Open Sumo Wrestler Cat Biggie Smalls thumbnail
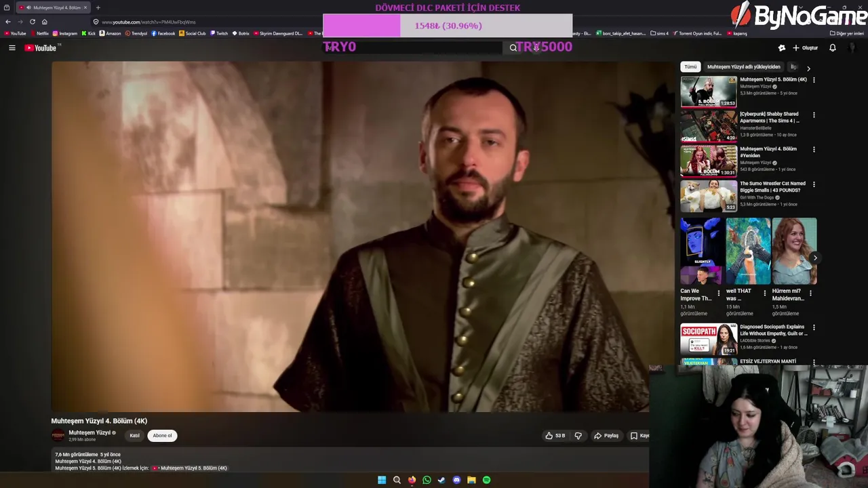This screenshot has width=868, height=488. [709, 195]
